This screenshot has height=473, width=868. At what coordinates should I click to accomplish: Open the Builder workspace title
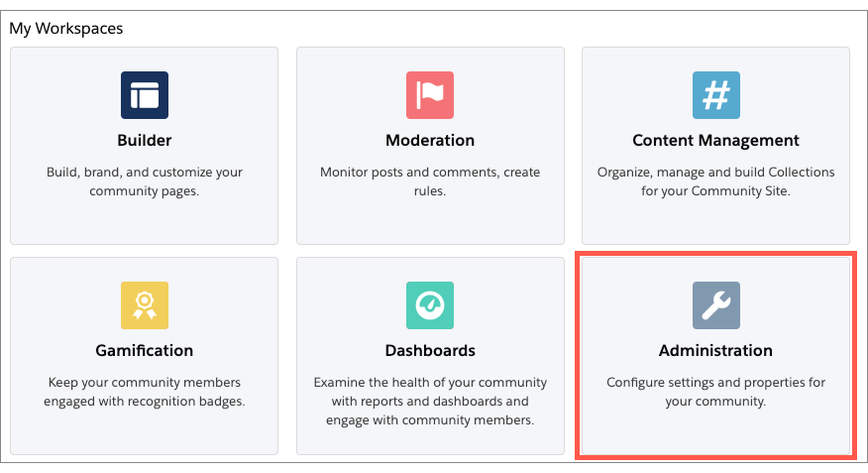point(145,140)
